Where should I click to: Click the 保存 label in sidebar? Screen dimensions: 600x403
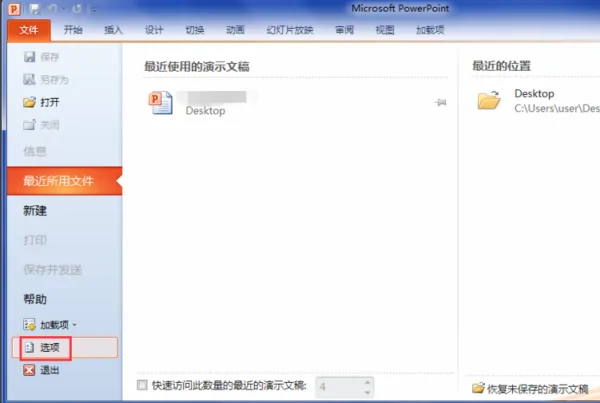click(50, 57)
